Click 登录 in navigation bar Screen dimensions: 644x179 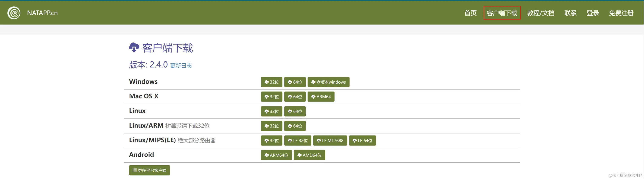tap(593, 13)
